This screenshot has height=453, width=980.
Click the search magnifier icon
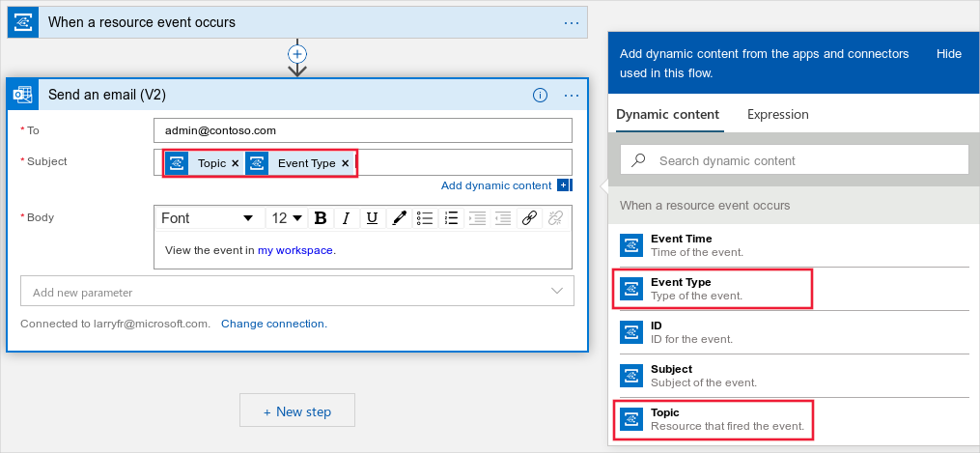[x=639, y=160]
